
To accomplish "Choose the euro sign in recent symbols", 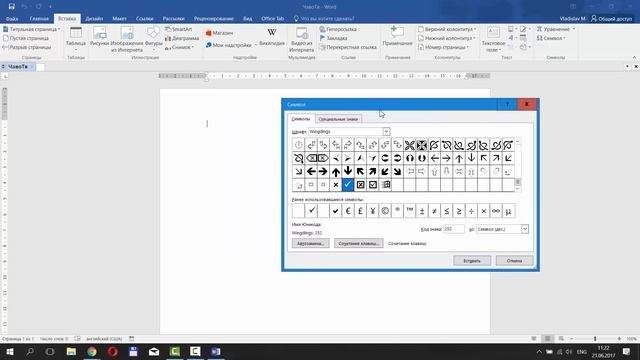I will pos(348,211).
